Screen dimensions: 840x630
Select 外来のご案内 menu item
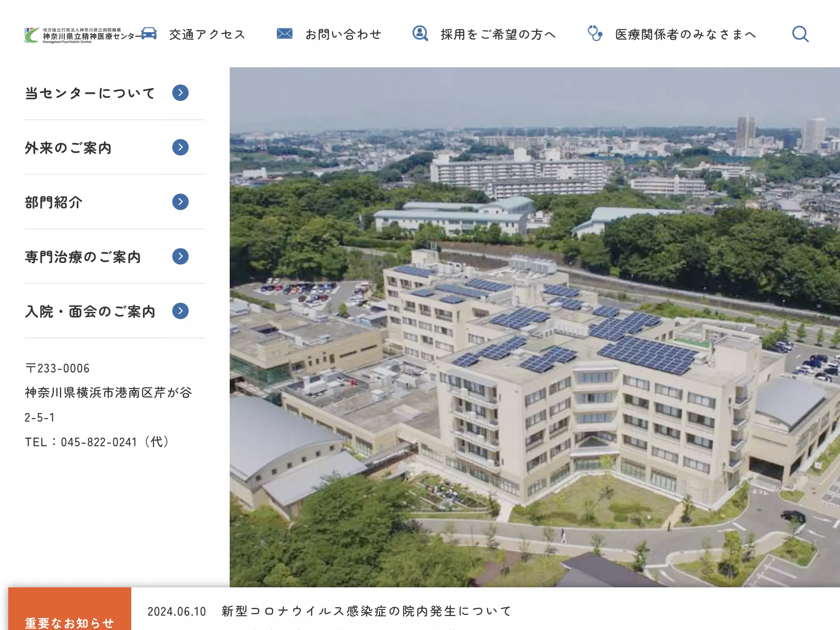(x=68, y=148)
